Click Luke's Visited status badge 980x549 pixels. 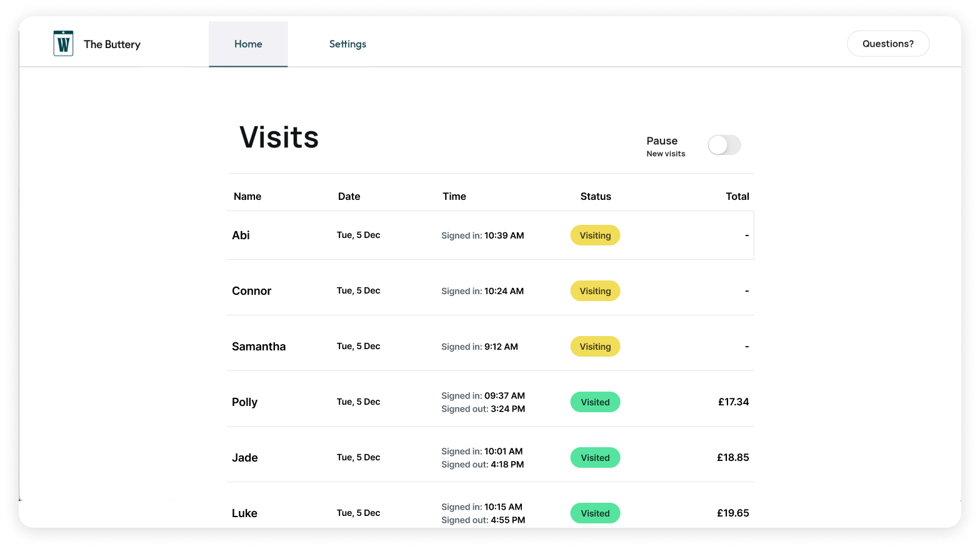(595, 513)
